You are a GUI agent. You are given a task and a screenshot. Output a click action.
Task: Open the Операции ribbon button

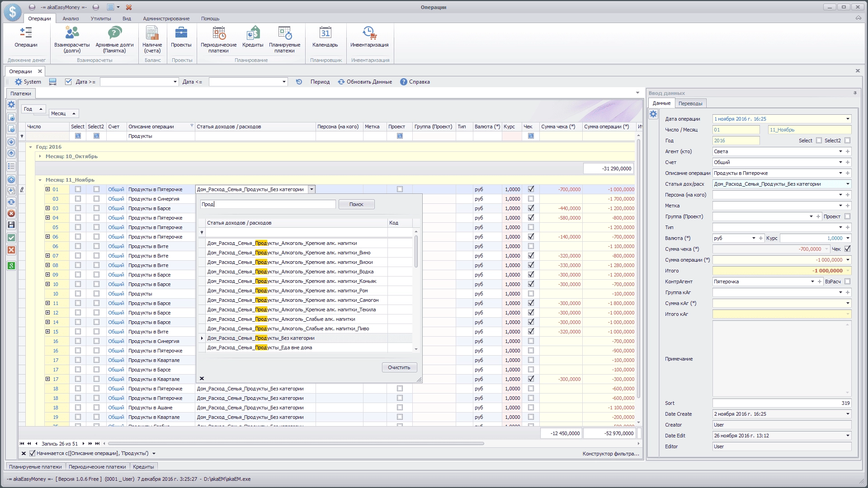pyautogui.click(x=26, y=37)
